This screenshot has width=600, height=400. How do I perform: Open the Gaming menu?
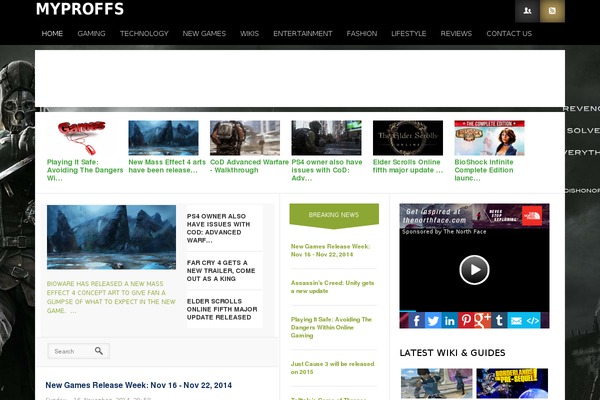[91, 34]
